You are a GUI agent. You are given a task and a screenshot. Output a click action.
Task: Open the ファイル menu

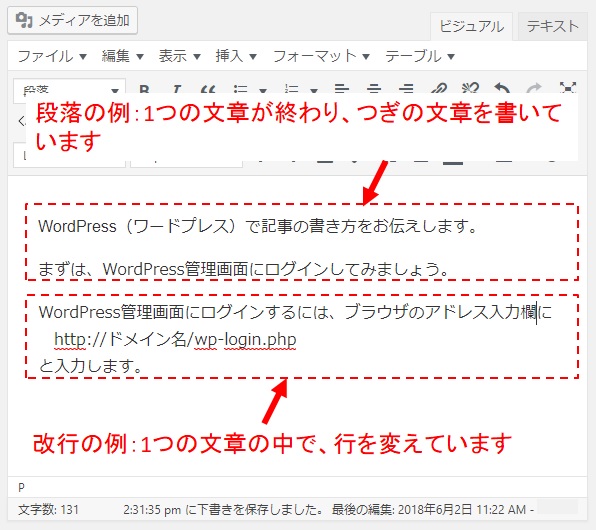(52, 56)
